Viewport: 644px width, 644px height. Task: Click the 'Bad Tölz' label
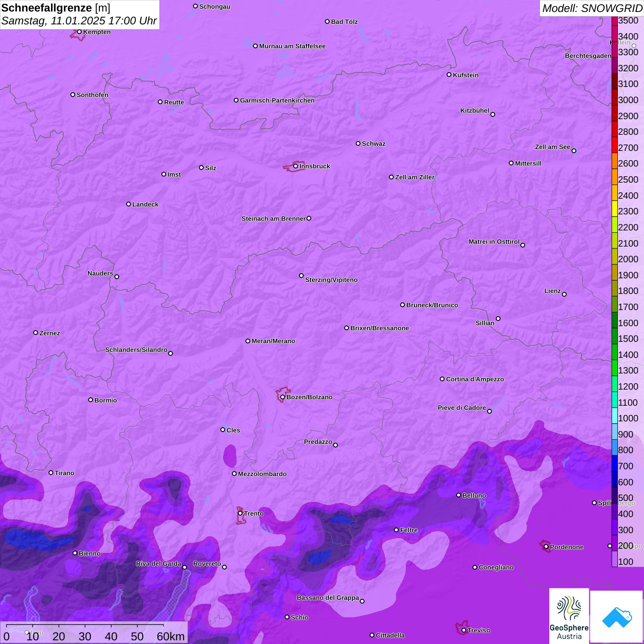pyautogui.click(x=344, y=22)
